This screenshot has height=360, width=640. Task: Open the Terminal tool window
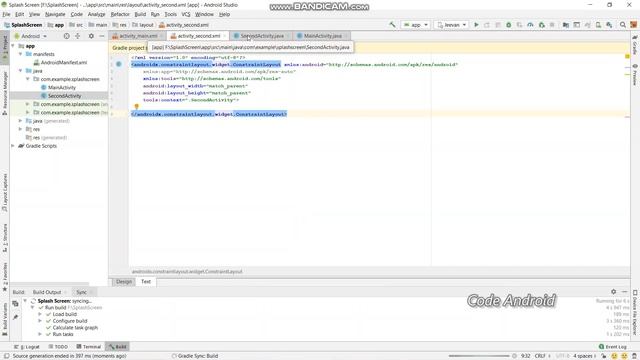click(89, 347)
